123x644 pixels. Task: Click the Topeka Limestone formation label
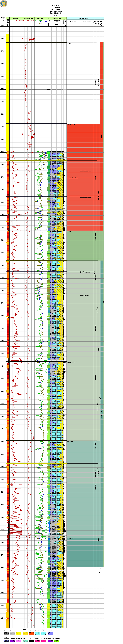[x=85, y=296]
